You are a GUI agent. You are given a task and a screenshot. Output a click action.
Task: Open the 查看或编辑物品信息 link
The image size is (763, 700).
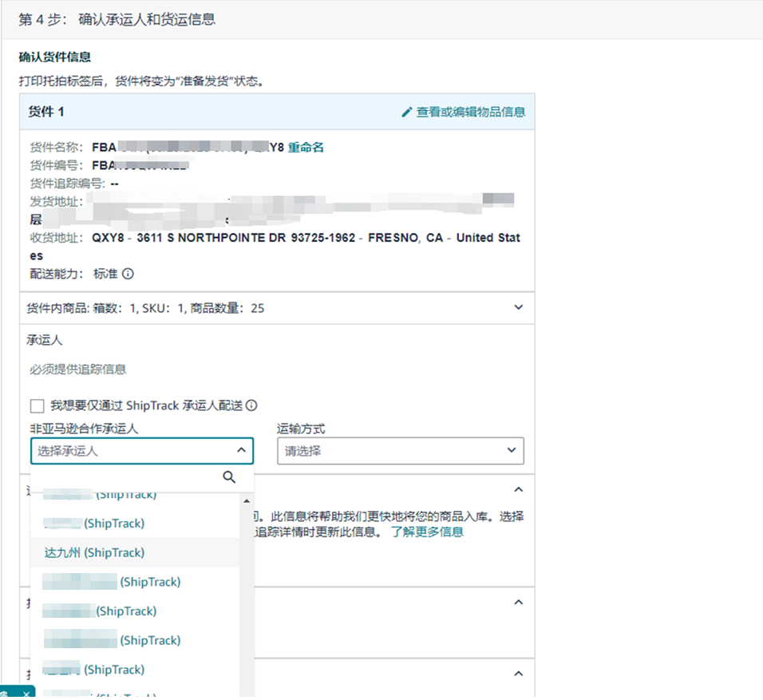470,113
